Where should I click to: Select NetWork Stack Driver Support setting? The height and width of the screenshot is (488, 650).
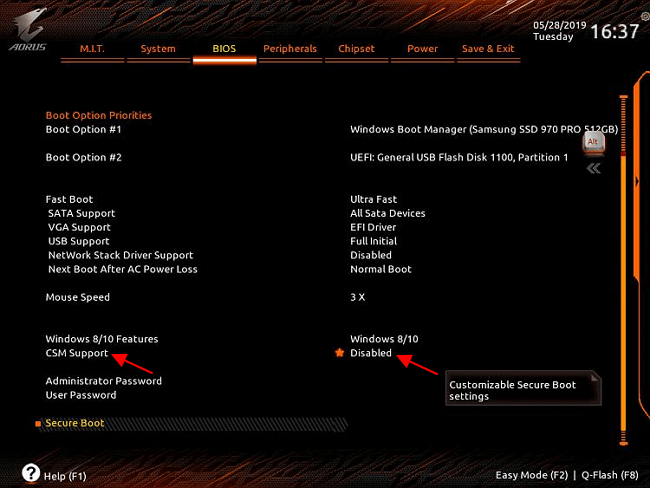[121, 255]
